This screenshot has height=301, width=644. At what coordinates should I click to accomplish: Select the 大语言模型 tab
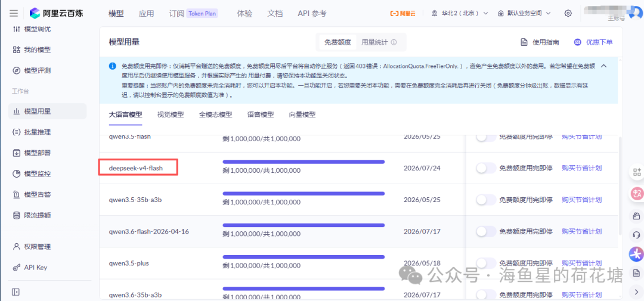[125, 115]
